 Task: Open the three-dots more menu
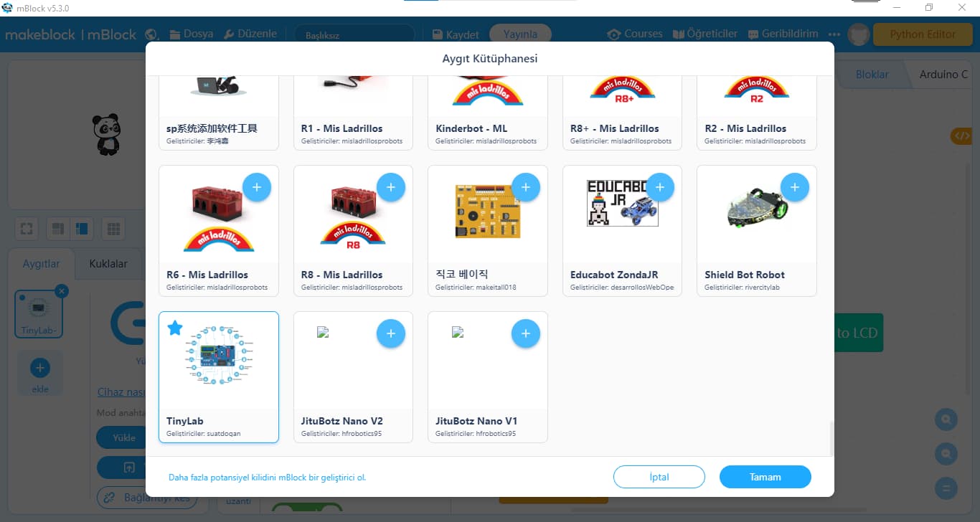point(834,34)
